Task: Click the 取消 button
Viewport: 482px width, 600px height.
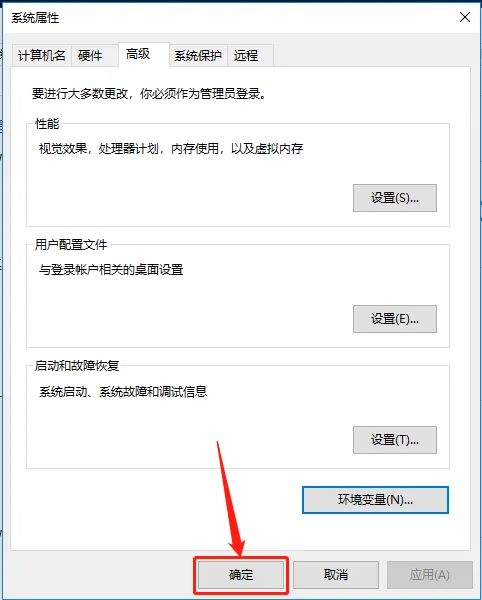Action: pyautogui.click(x=336, y=574)
